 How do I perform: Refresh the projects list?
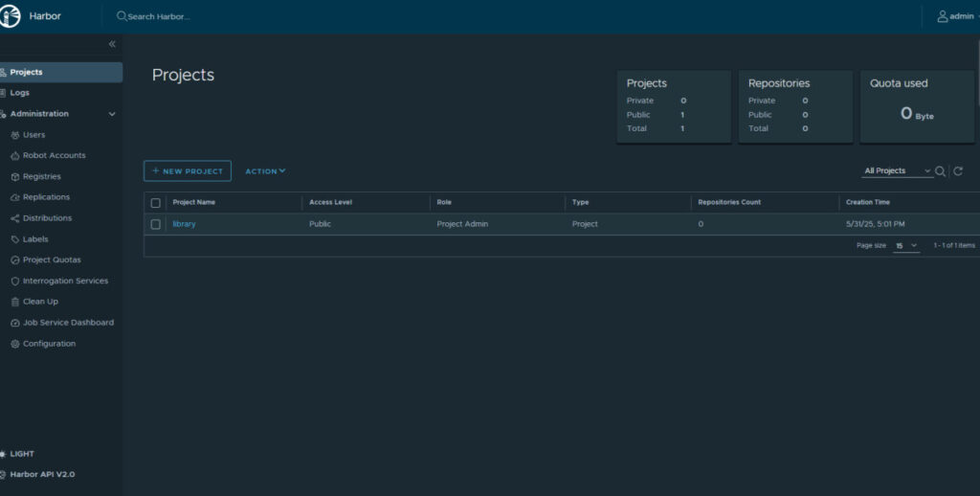pos(957,171)
